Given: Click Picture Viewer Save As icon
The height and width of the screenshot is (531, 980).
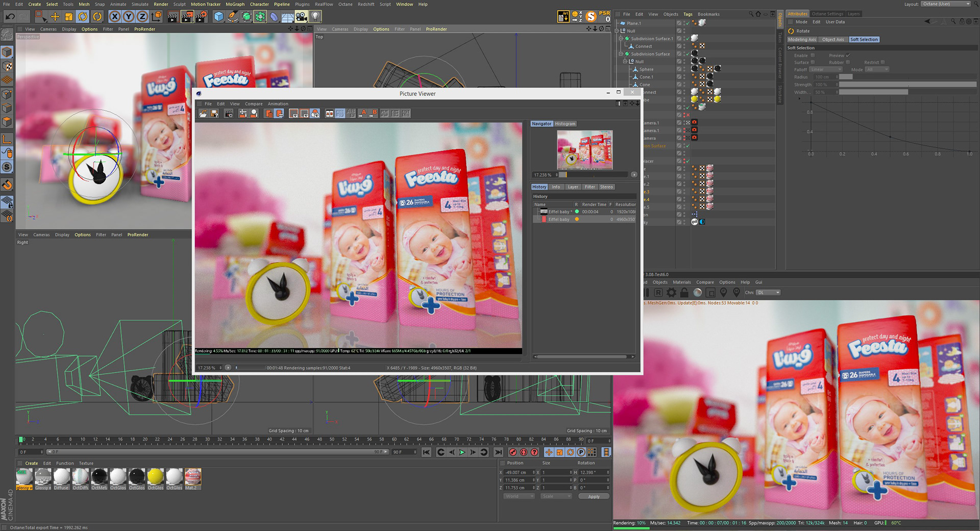Looking at the screenshot, I should 214,114.
